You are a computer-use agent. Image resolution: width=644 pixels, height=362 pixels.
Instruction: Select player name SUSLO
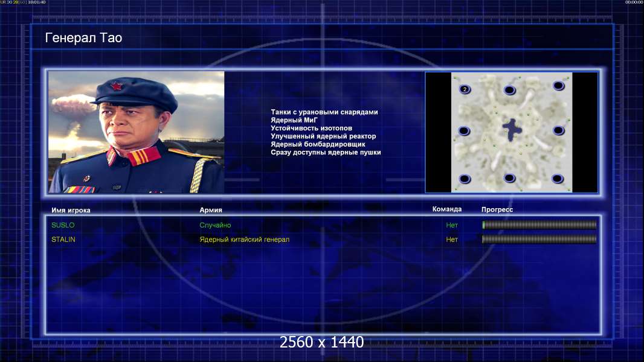coord(63,225)
